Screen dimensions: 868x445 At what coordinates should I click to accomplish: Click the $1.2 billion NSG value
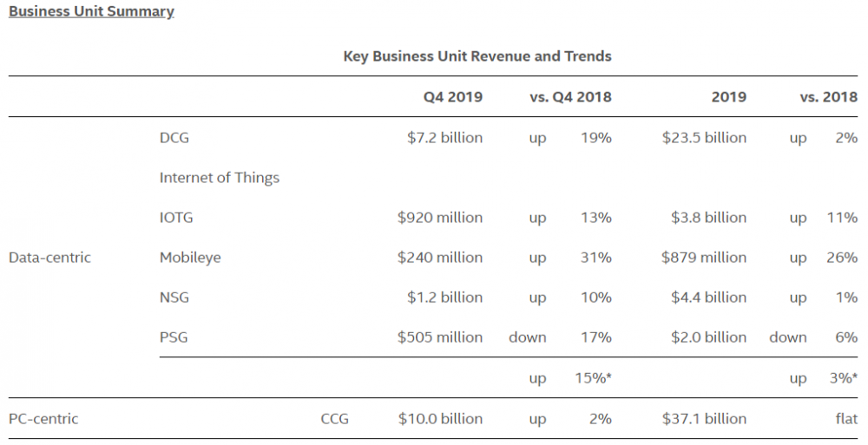(x=444, y=298)
